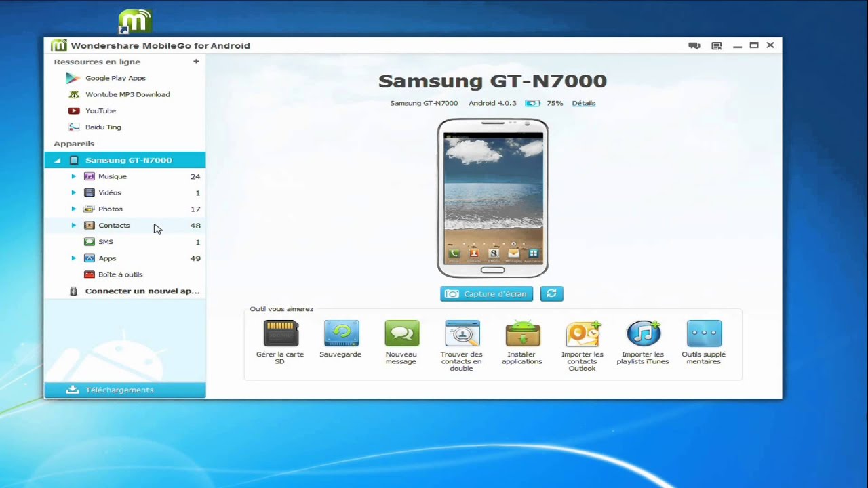The width and height of the screenshot is (868, 488).
Task: Expand the Apps tree arrow
Action: point(73,258)
